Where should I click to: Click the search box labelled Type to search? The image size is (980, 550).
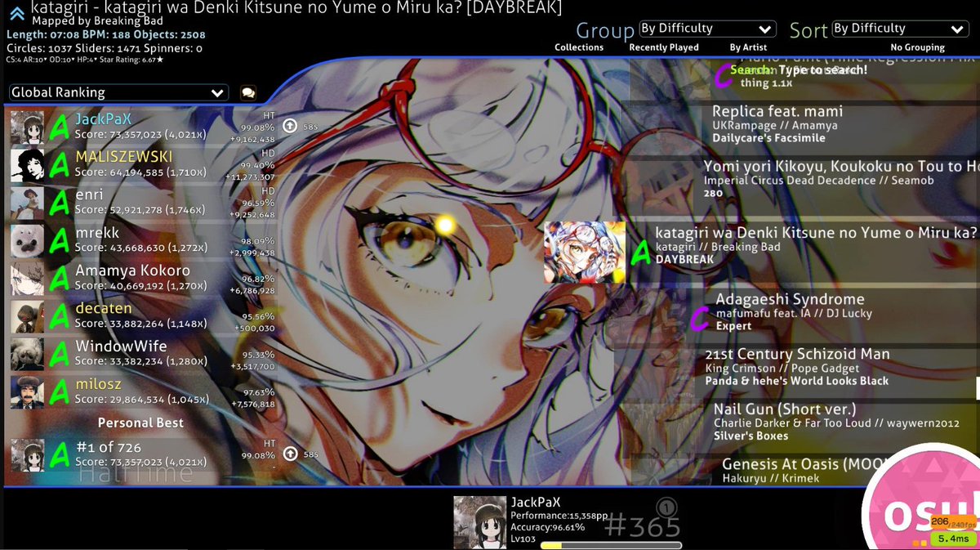(799, 70)
